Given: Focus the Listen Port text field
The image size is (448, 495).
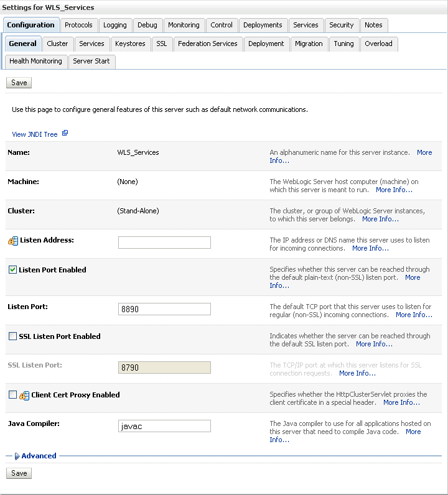Looking at the screenshot, I should [x=164, y=309].
